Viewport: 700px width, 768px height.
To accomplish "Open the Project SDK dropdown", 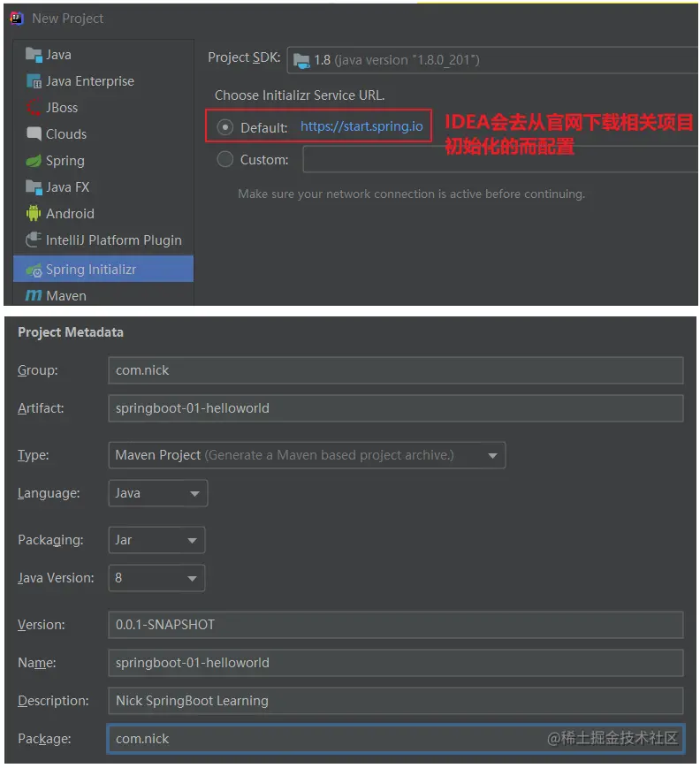I will [x=492, y=60].
